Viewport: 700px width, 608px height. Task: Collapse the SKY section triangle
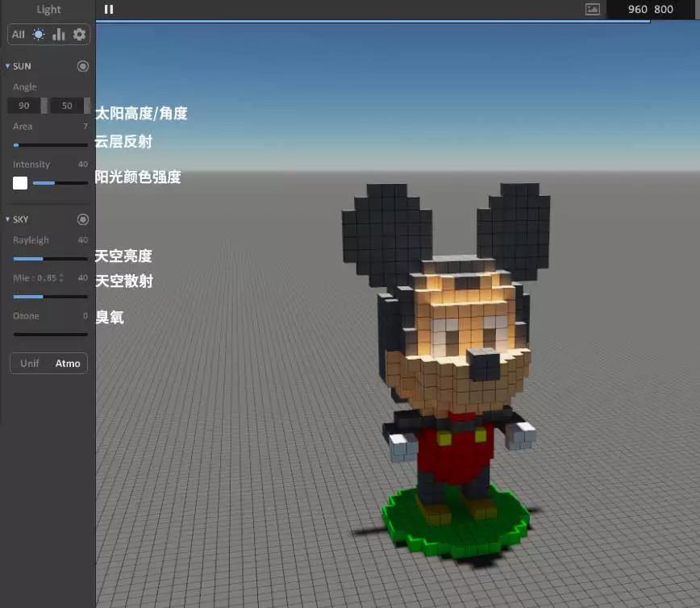tap(7, 219)
